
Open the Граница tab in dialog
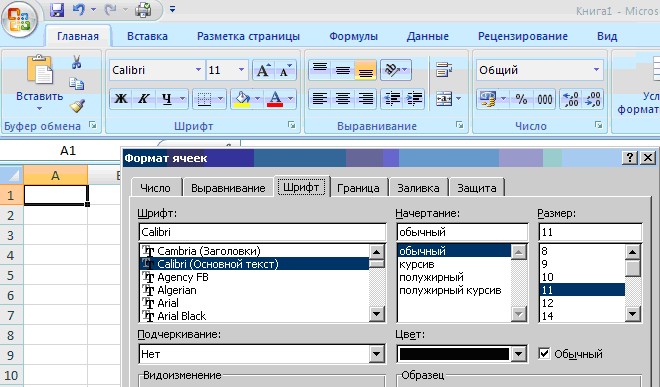point(358,188)
